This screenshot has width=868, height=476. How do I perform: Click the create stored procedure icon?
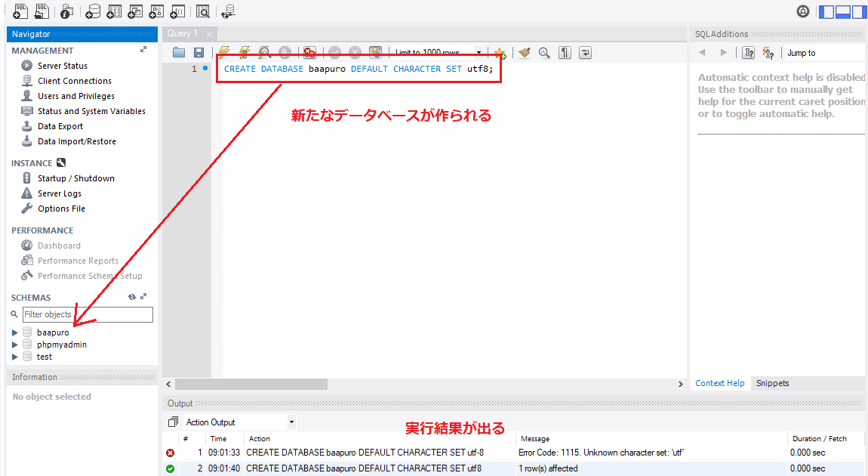point(156,11)
